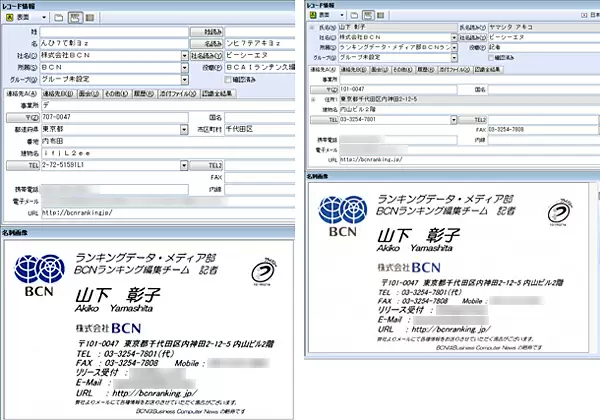Click the 役職 field showing 記者
Viewport: 600px width, 420px height.
pos(544,47)
